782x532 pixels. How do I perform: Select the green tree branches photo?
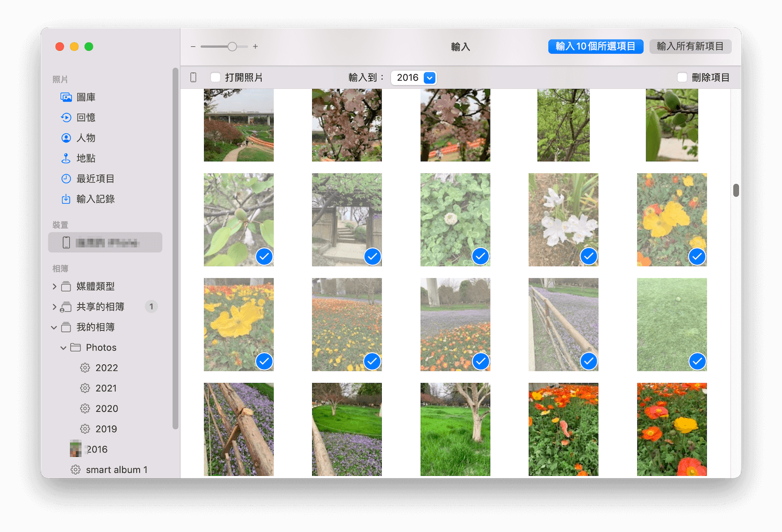(x=564, y=125)
